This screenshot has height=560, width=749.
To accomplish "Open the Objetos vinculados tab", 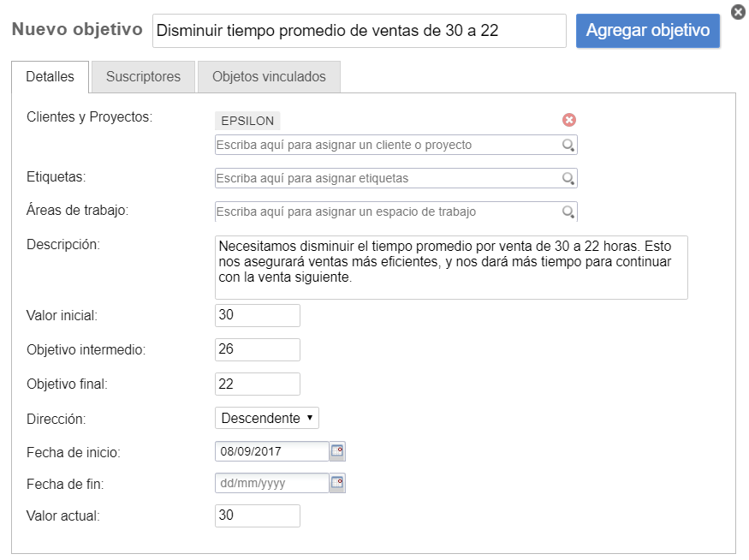I will pyautogui.click(x=269, y=76).
